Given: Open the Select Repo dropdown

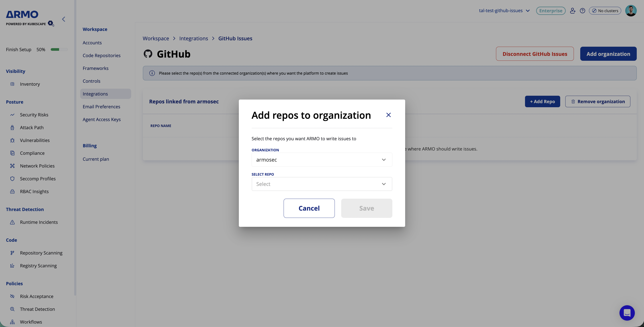Looking at the screenshot, I should point(322,184).
